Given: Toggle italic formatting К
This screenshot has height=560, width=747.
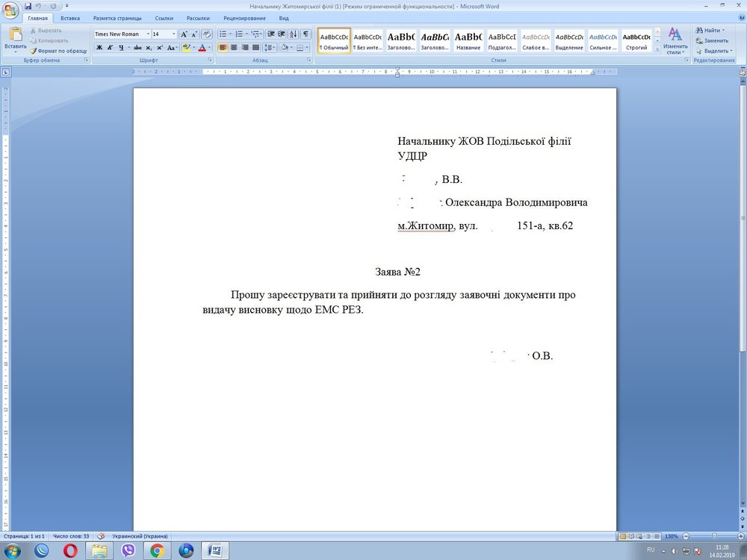Looking at the screenshot, I should point(110,47).
